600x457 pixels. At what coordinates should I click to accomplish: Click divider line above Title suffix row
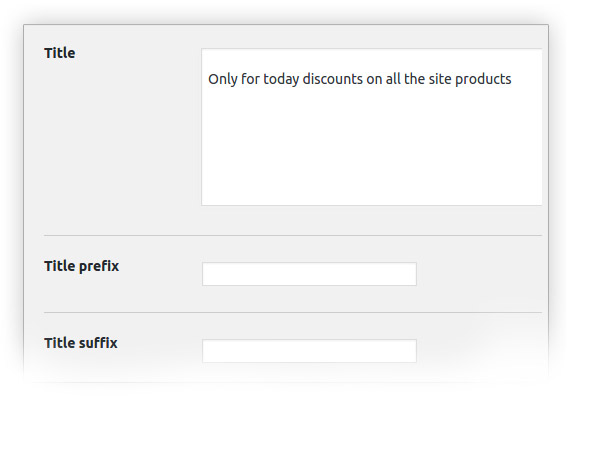[293, 312]
